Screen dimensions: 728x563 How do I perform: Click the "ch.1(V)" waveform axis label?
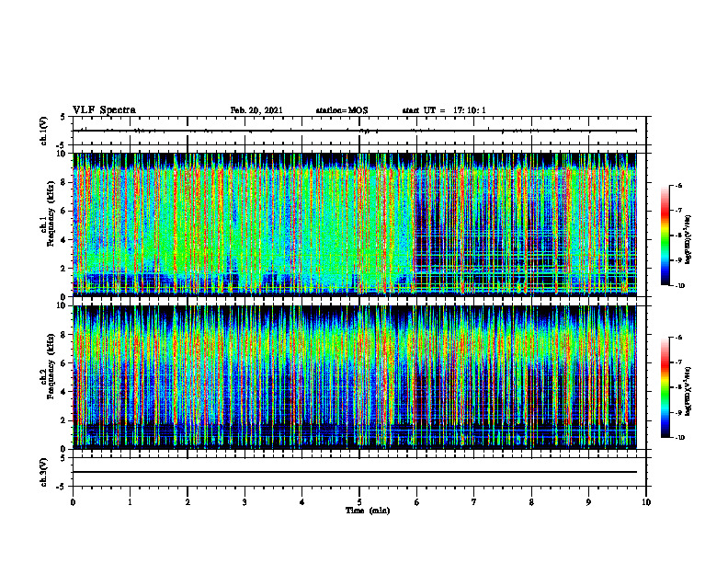coord(43,131)
